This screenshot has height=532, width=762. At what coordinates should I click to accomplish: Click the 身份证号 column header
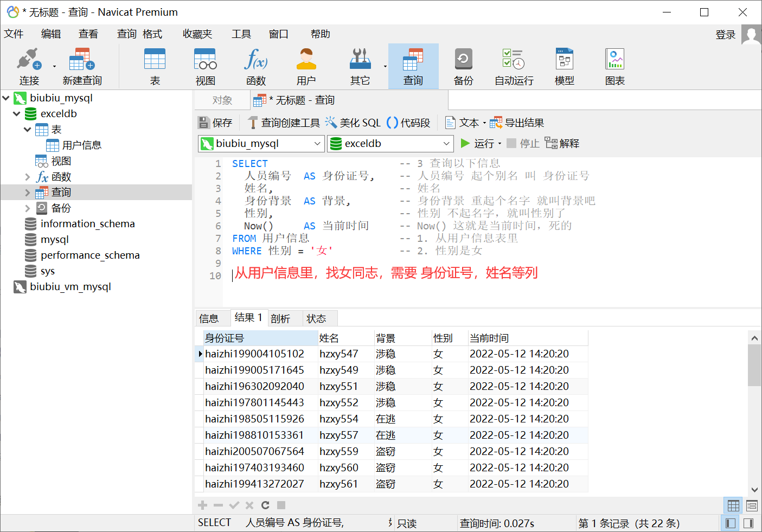pos(261,338)
